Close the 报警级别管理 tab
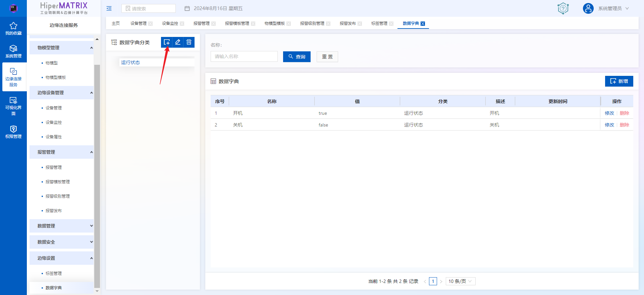The height and width of the screenshot is (295, 644). click(x=328, y=23)
